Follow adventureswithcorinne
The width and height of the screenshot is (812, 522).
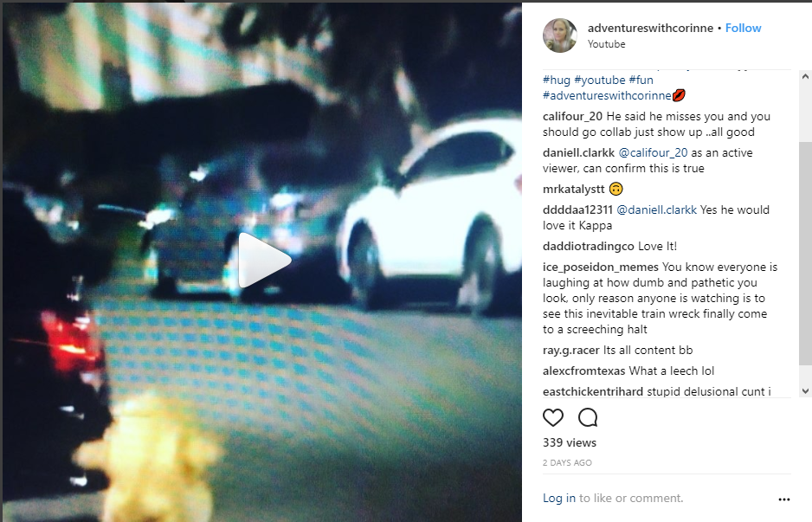(x=743, y=28)
